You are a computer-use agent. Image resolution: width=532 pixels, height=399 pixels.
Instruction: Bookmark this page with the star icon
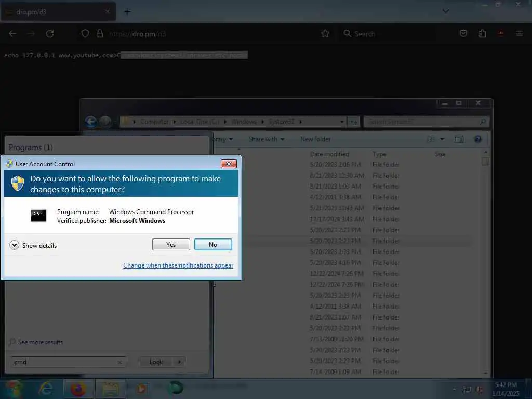coord(325,34)
